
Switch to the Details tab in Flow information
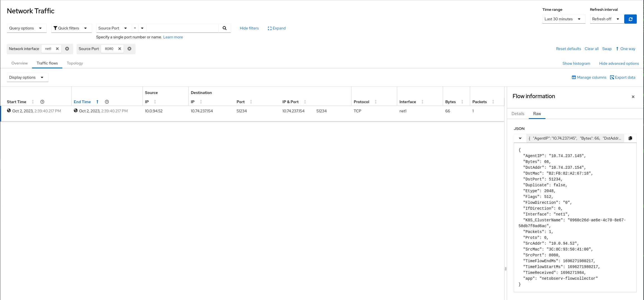pos(518,114)
